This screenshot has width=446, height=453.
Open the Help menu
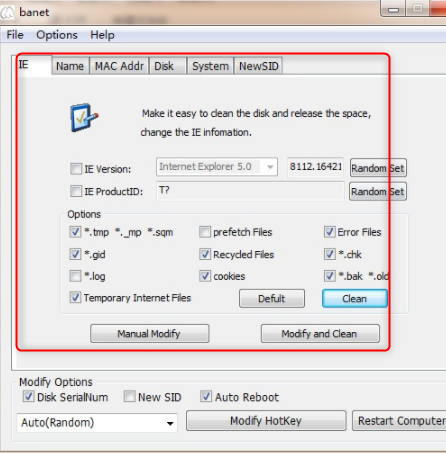coord(102,35)
